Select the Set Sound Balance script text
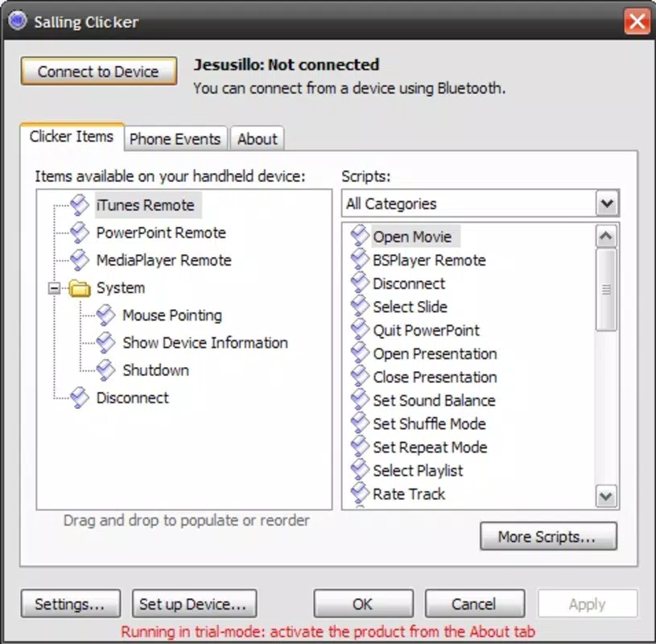This screenshot has width=656, height=644. [435, 400]
